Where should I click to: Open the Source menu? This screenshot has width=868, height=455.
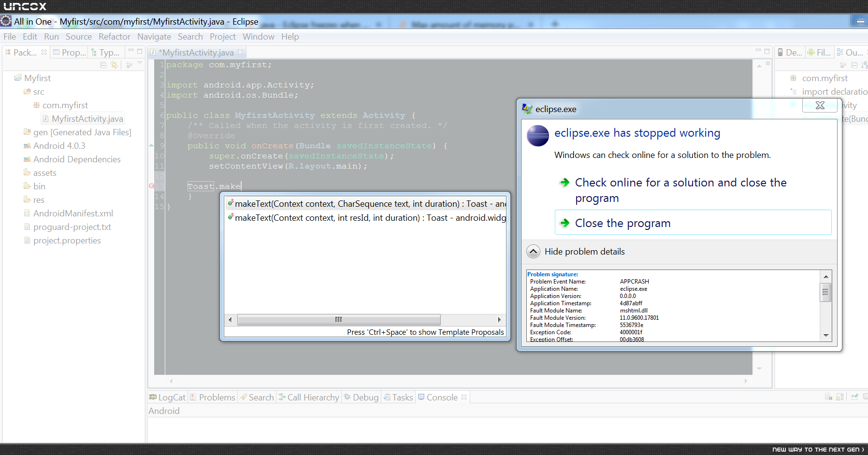coord(79,37)
